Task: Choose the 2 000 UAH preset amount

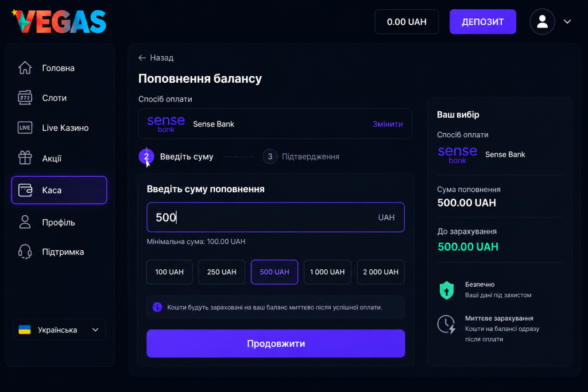Action: [x=381, y=272]
